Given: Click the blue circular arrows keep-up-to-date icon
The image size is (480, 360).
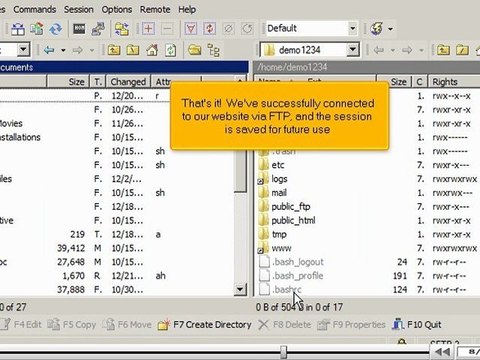Looking at the screenshot, I should tap(56, 29).
